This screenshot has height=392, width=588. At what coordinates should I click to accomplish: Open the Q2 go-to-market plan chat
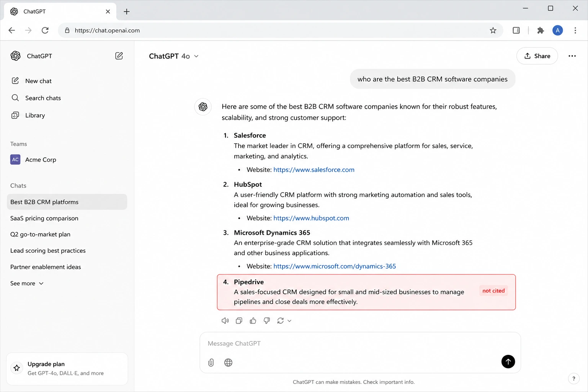coord(41,234)
